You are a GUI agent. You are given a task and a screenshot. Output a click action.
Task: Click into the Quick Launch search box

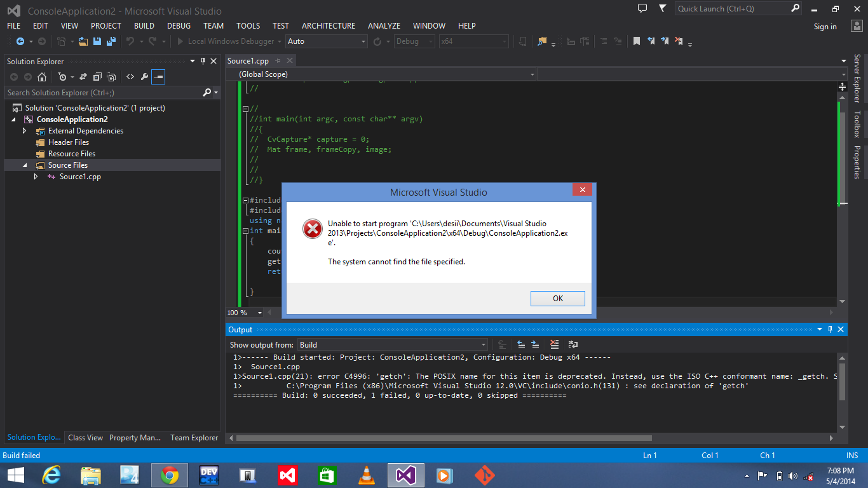733,8
